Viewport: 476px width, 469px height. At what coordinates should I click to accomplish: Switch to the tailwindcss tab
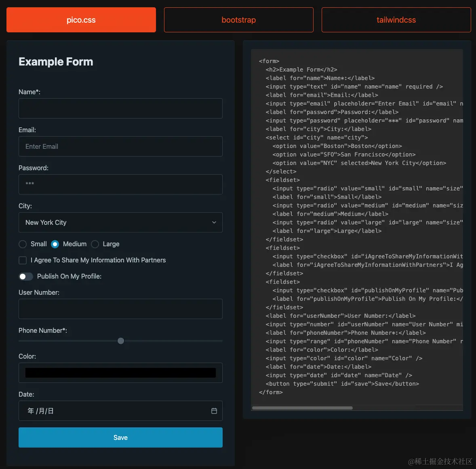(396, 20)
